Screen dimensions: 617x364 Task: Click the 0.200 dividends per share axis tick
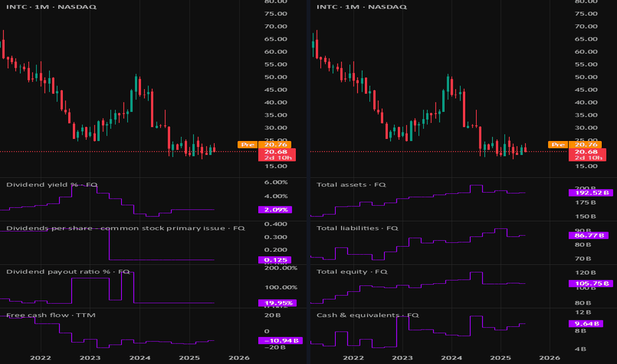click(x=275, y=250)
